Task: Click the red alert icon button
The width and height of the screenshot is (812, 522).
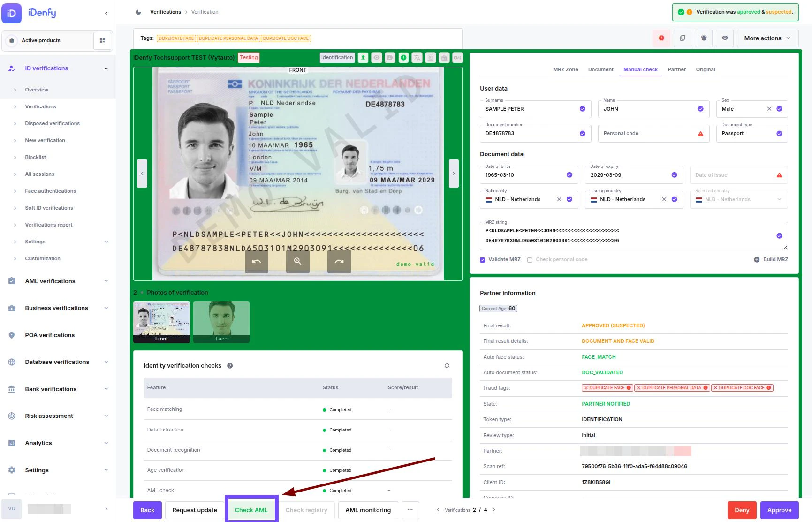Action: point(661,38)
